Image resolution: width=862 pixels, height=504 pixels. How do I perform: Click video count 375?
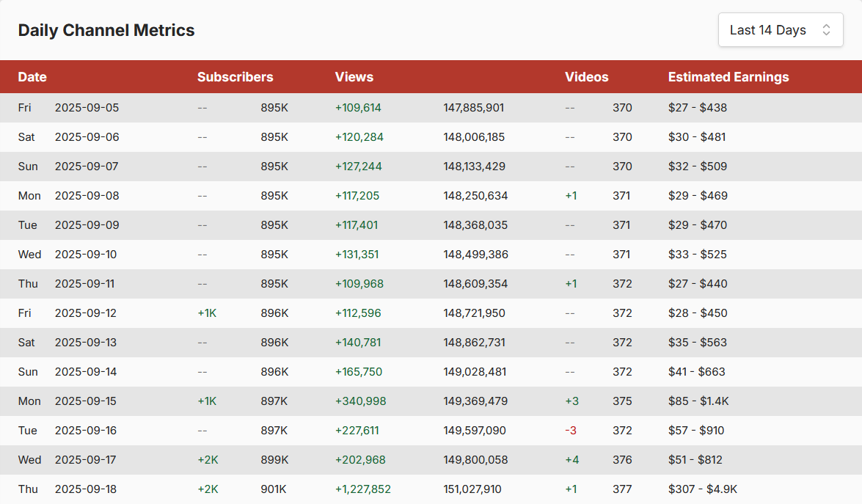(622, 401)
